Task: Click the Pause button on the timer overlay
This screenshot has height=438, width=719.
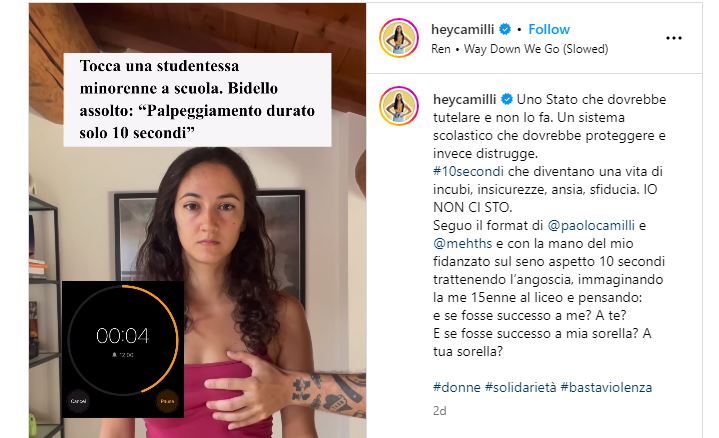Action: coord(167,401)
